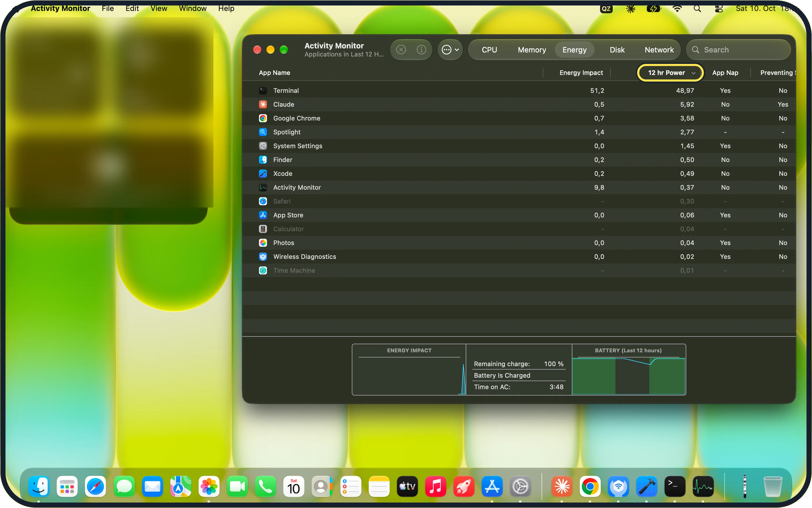Click the inspect process info icon
Viewport: 812px width, 508px height.
click(x=421, y=50)
